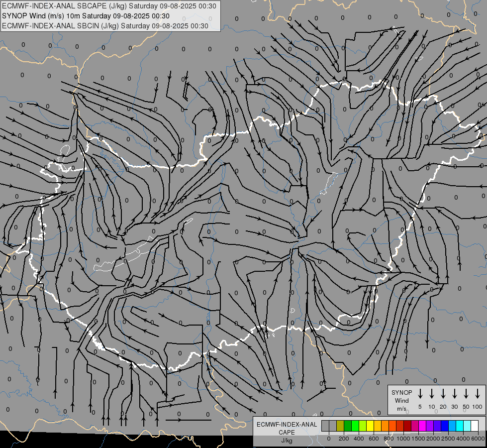Screen dimensions: 487x448
Task: Select the pure yellow CAPE legend swatch
Action: point(370,426)
